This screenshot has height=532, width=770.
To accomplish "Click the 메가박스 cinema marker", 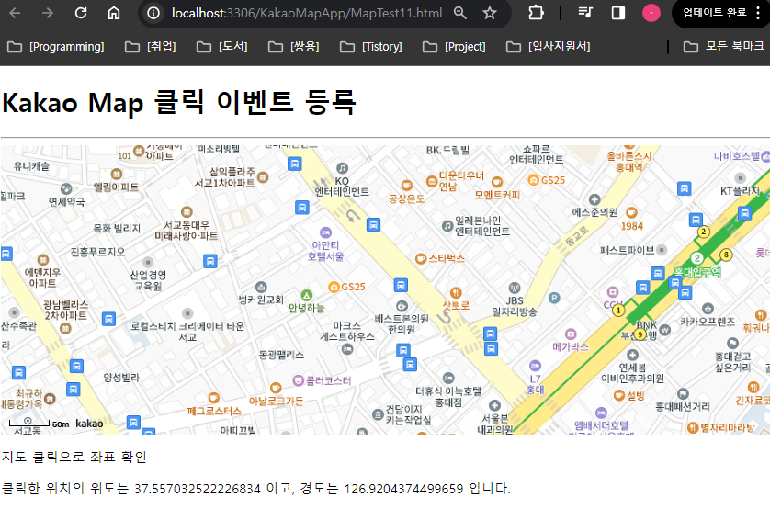I will pos(570,334).
